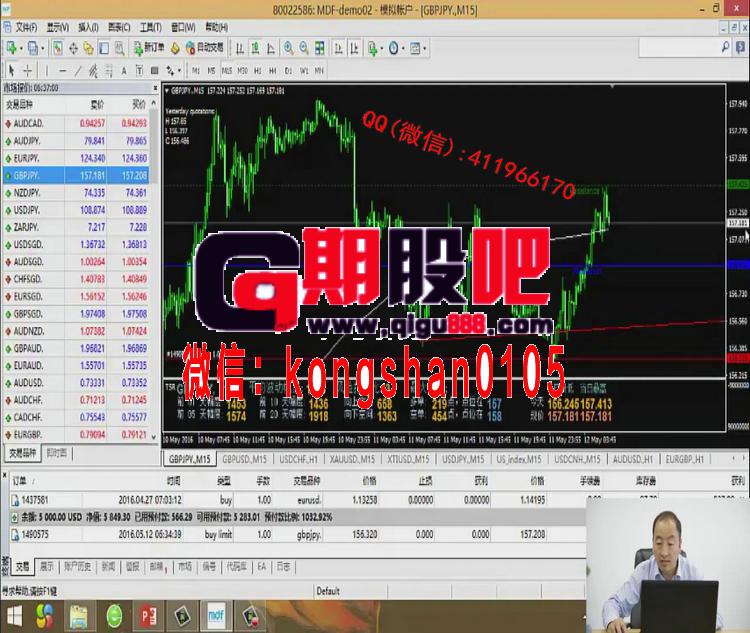Toggle the Navigator panel icon

[88, 48]
